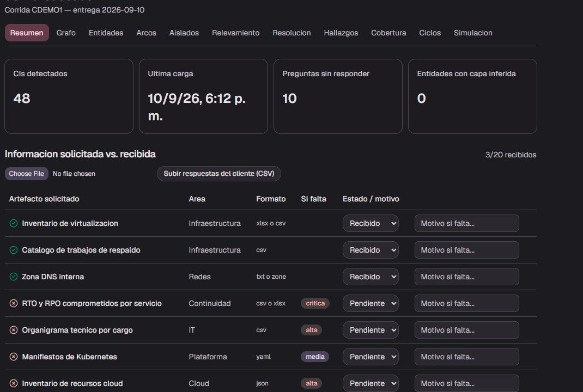Image resolution: width=583 pixels, height=392 pixels.
Task: Open the status dropdown for Manifiestos de Kubernetes
Action: (x=371, y=357)
